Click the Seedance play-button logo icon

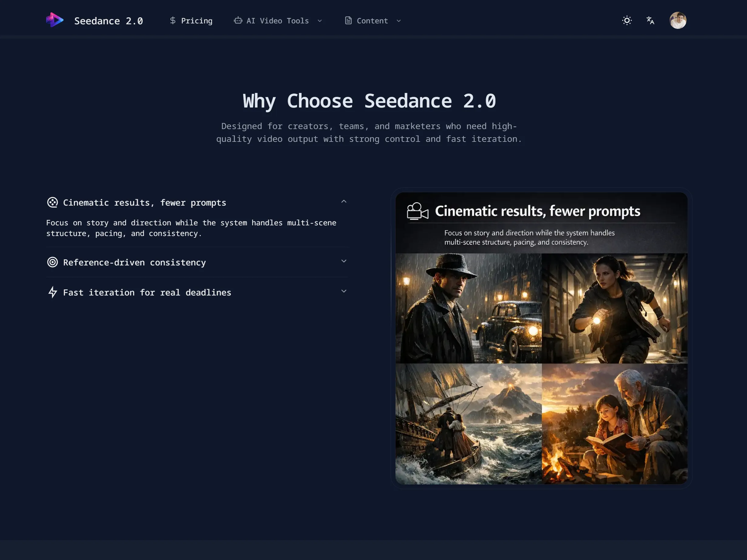click(x=55, y=20)
